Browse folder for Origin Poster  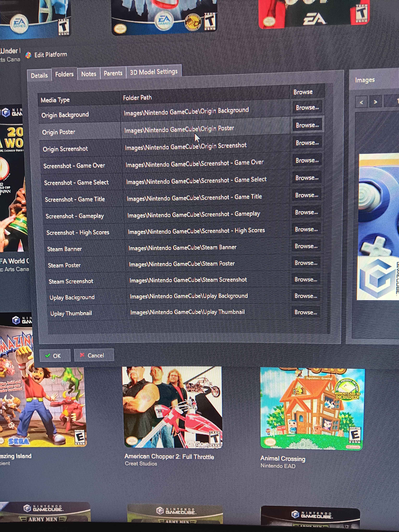pos(307,125)
